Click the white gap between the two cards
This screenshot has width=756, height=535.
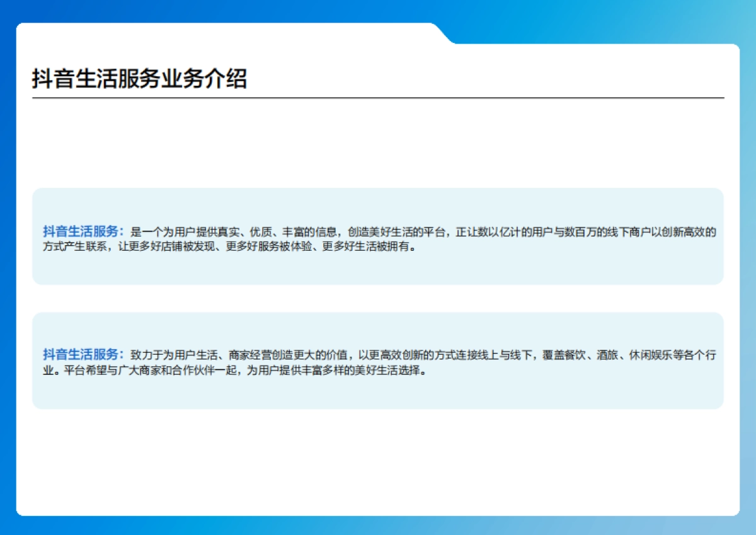[x=378, y=299]
